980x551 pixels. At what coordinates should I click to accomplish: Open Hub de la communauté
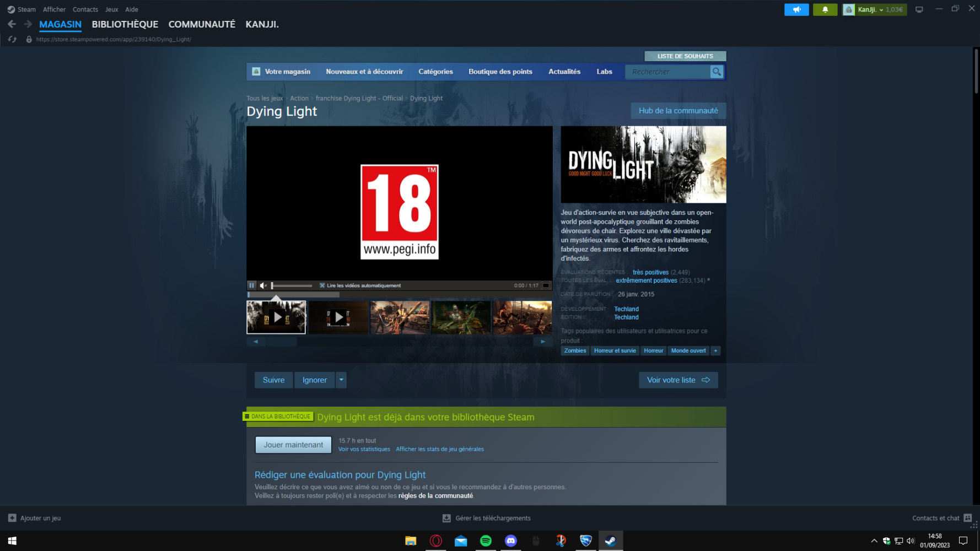click(x=679, y=111)
